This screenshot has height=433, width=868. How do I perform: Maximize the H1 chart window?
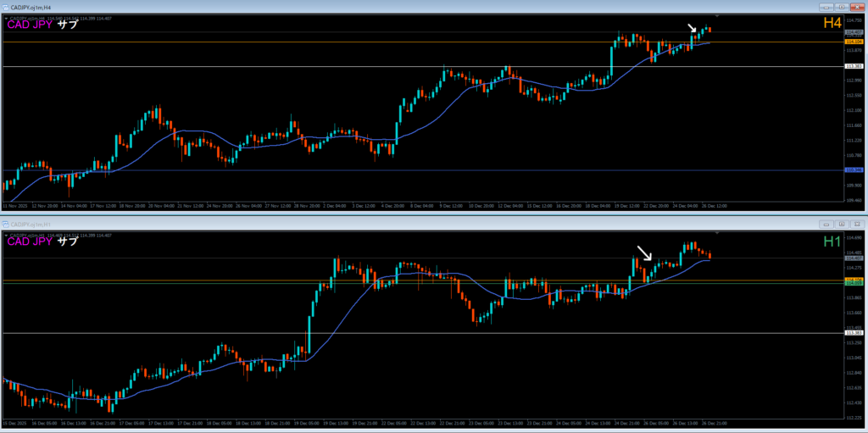(842, 224)
